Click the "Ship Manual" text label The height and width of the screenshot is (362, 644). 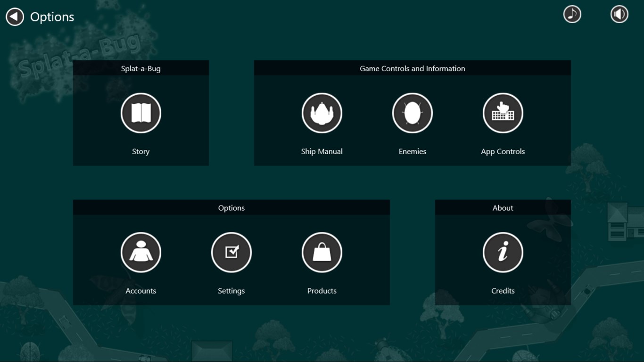pos(322,151)
